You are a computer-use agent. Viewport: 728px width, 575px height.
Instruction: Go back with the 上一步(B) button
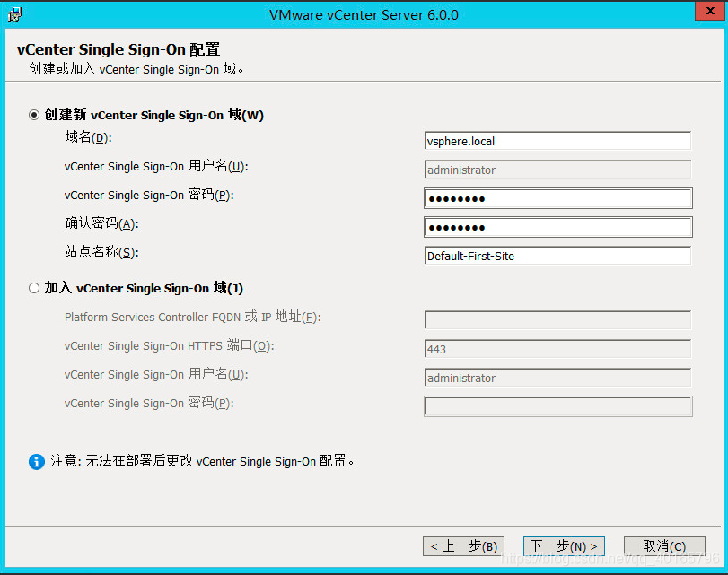463,546
